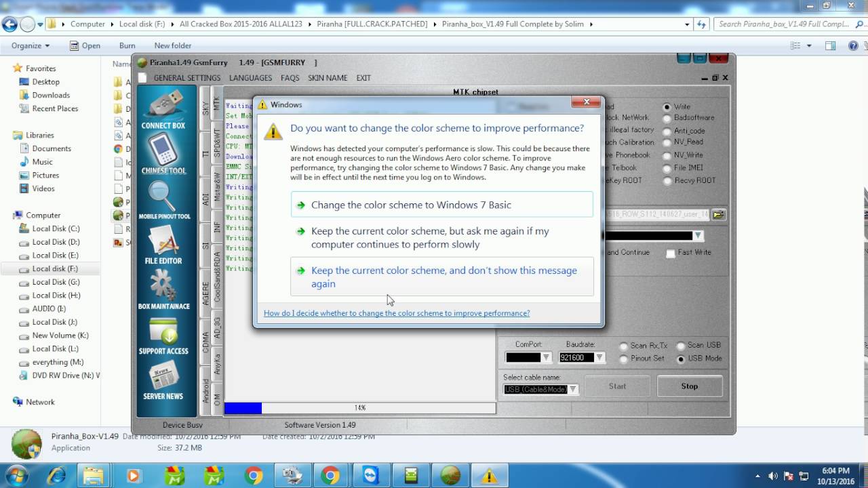Open the Explorer address bar history dropdown
The height and width of the screenshot is (488, 868).
[687, 24]
